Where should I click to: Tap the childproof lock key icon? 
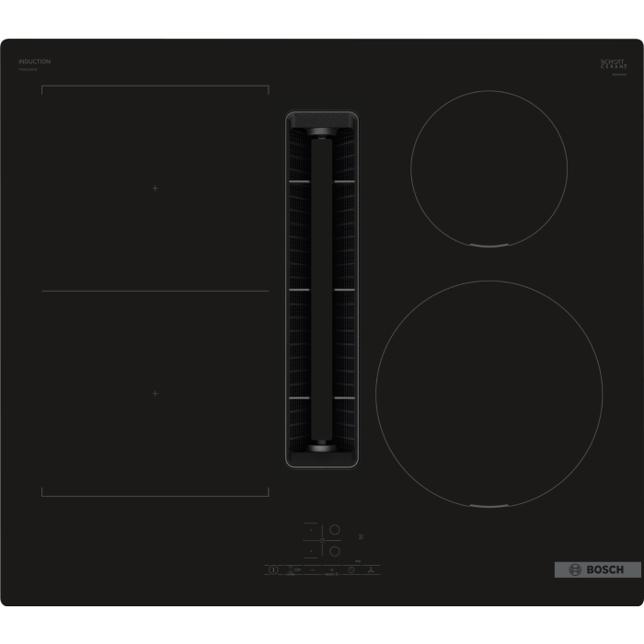coord(296,569)
